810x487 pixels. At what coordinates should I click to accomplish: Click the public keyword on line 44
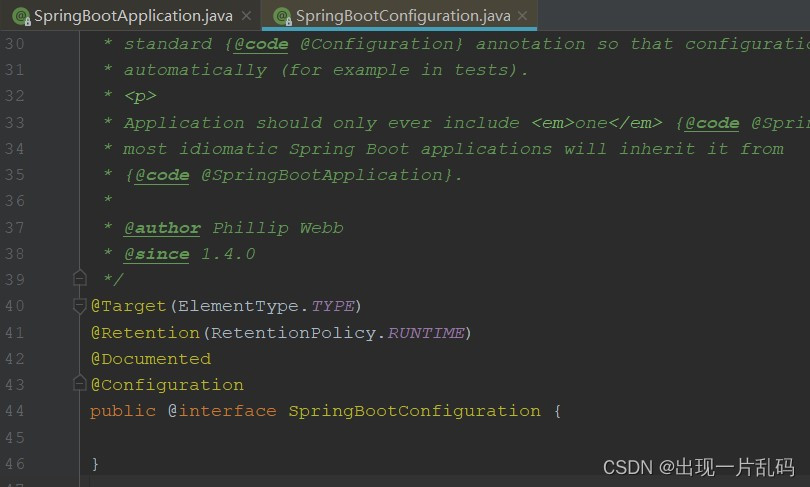pyautogui.click(x=123, y=412)
